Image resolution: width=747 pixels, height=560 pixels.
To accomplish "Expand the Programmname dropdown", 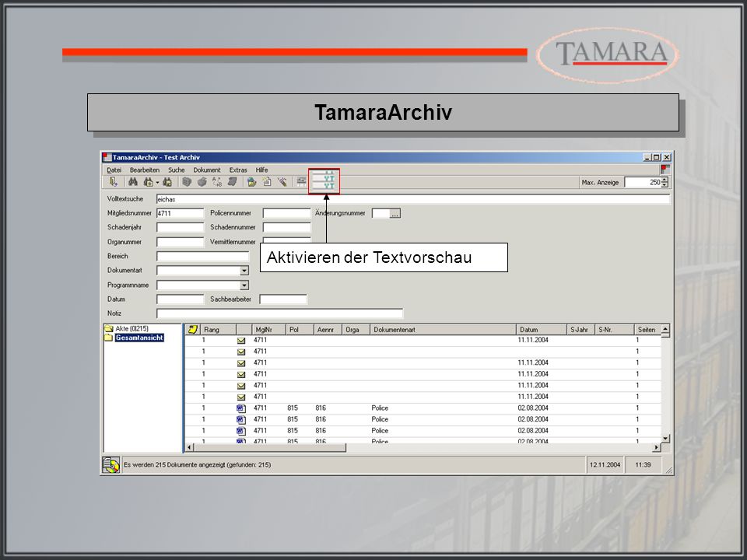I will point(244,285).
